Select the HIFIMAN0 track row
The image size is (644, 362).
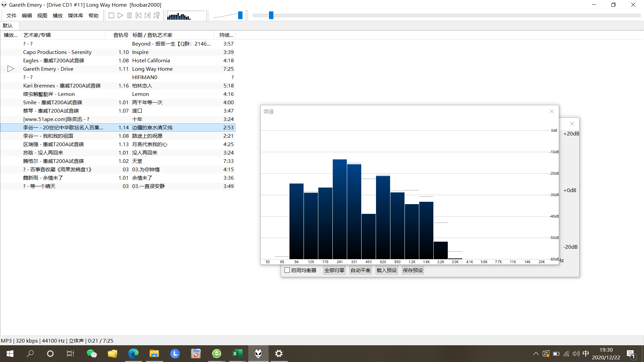click(118, 77)
